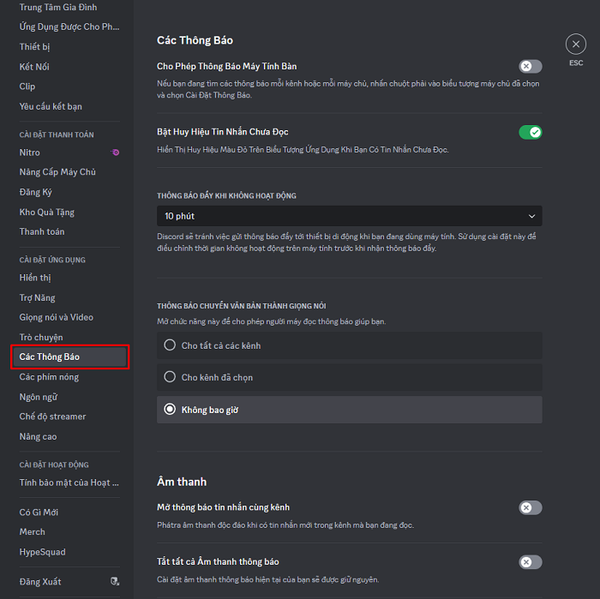Viewport: 600px width, 599px height.
Task: Open the Nitro settings page
Action: click(30, 153)
